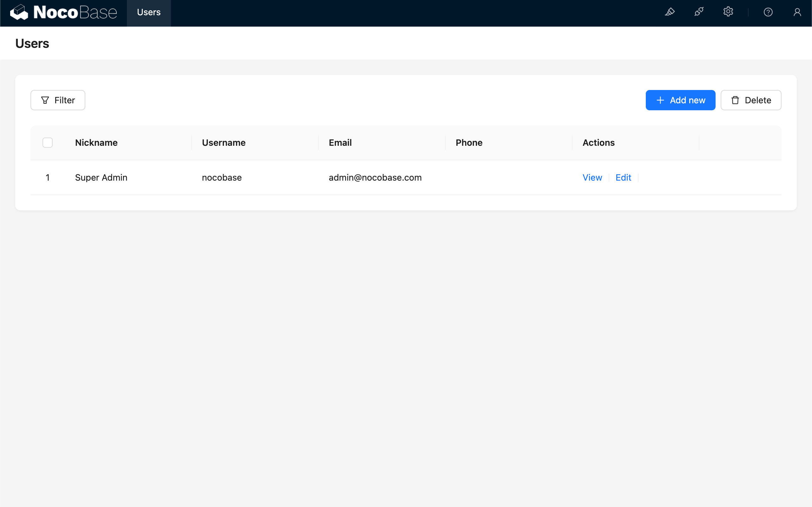Open the help question mark icon

(x=768, y=12)
